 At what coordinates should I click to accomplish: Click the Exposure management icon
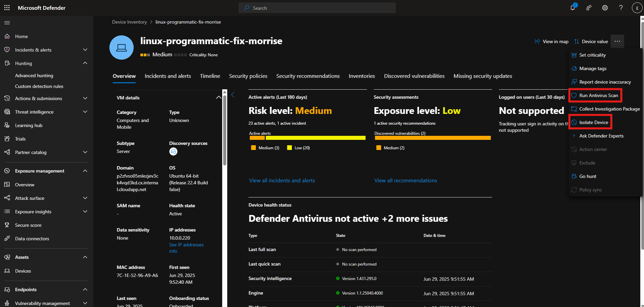tap(7, 171)
